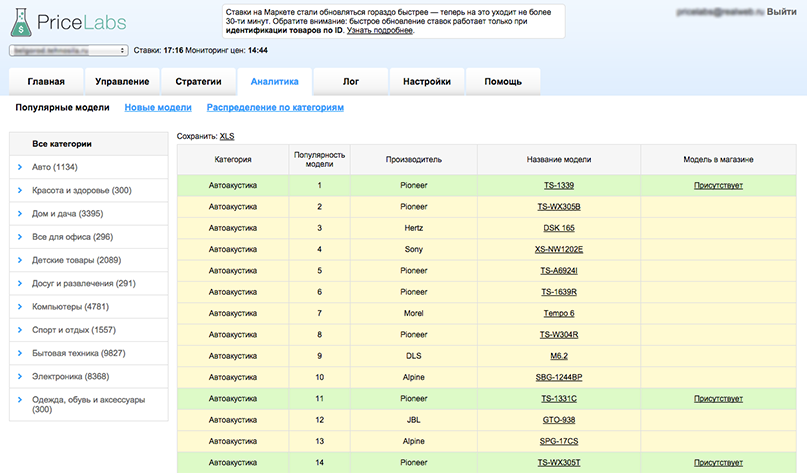Open model link TS-WX305T

point(559,463)
